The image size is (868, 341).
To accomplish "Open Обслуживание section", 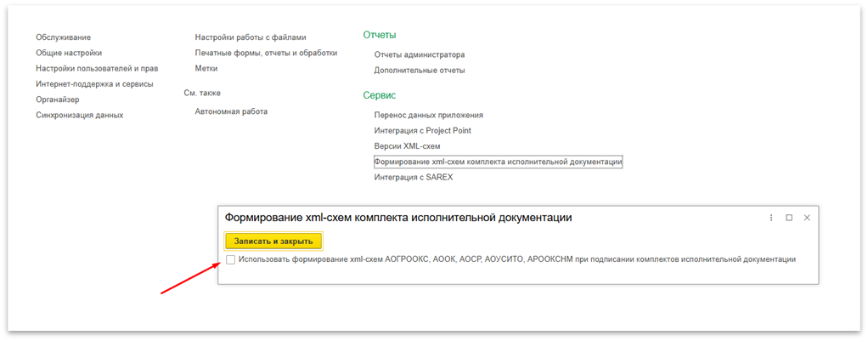I will (x=64, y=37).
